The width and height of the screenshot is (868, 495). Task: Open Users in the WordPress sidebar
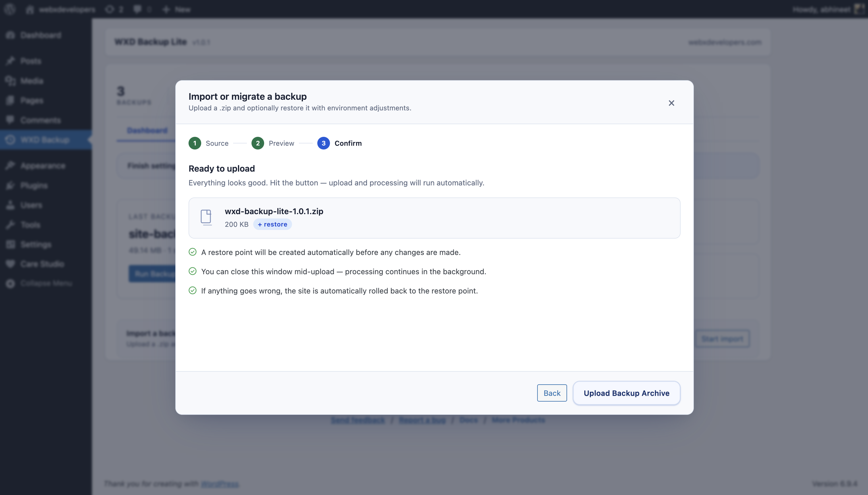45,205
